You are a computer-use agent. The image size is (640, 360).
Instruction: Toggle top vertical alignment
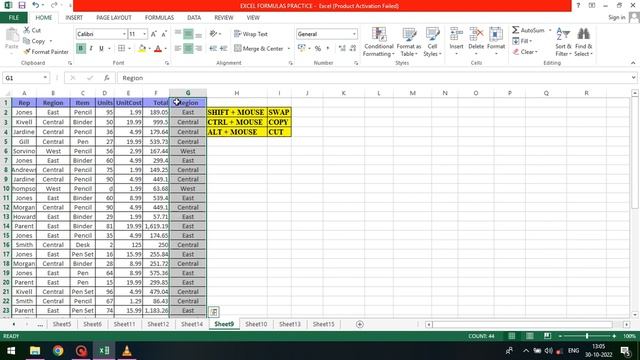[x=178, y=33]
